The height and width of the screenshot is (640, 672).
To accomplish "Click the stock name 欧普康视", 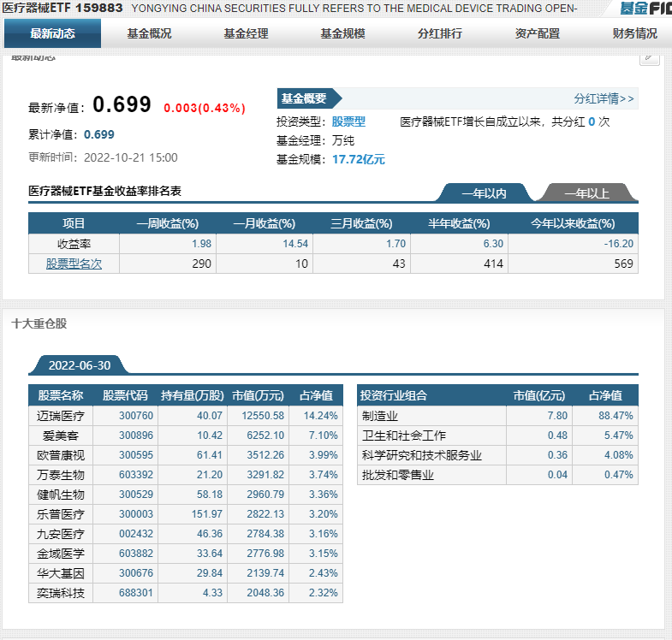I will click(x=61, y=455).
